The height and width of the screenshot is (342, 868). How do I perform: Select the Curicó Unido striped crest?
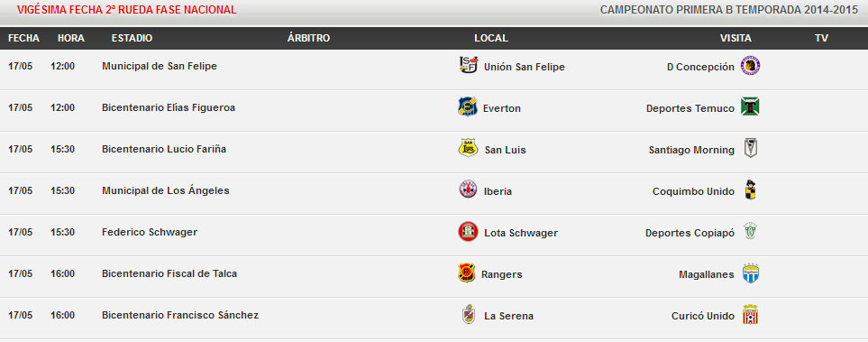(x=750, y=314)
